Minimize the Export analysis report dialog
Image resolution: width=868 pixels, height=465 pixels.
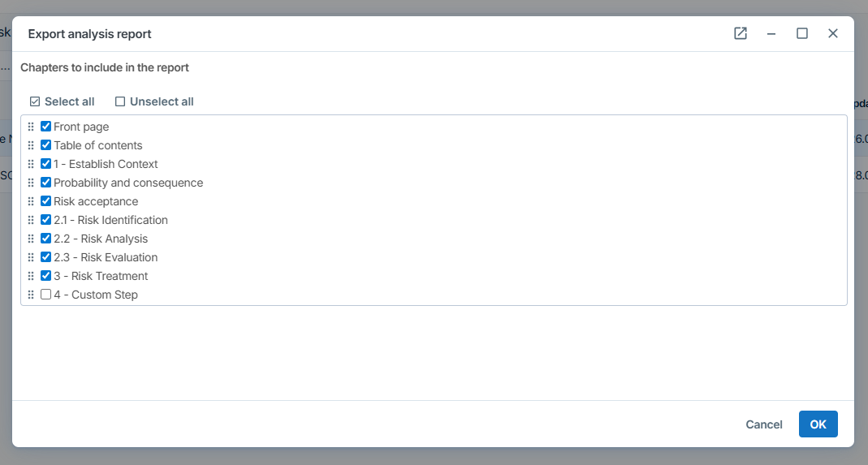click(771, 33)
